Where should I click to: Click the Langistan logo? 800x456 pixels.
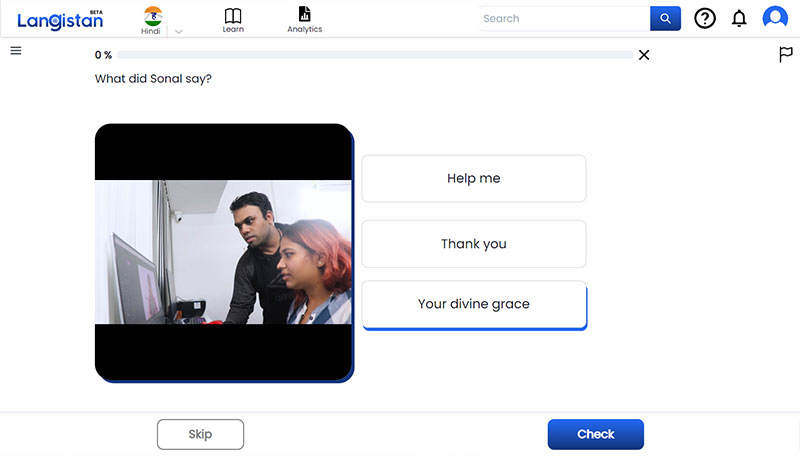click(x=59, y=19)
